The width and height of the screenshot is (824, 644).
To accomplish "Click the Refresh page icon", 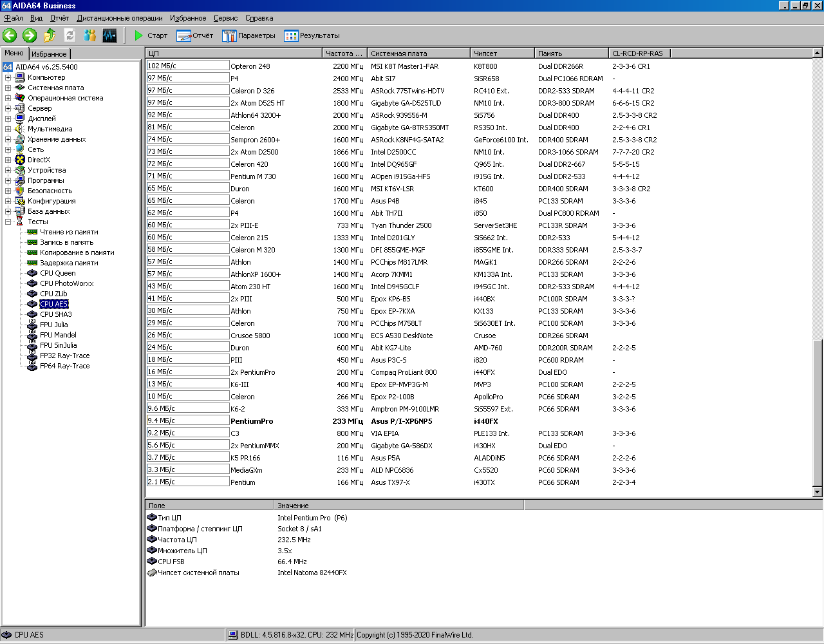I will coord(70,35).
